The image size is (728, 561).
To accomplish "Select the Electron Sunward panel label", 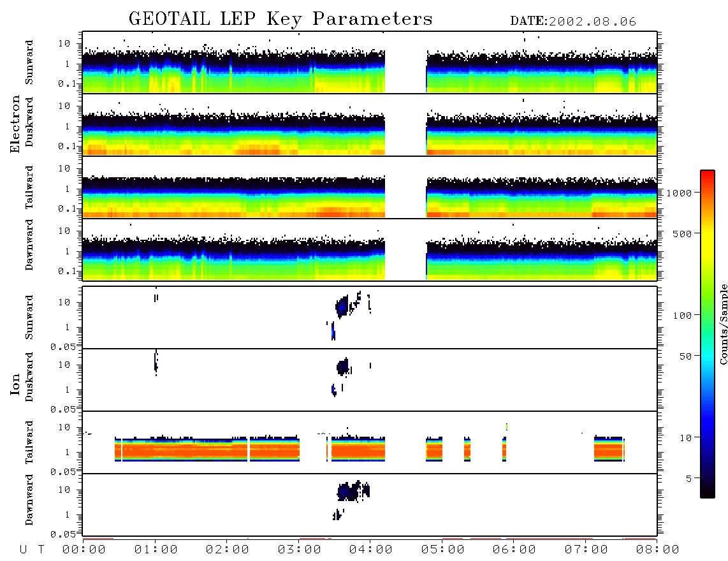I will click(29, 62).
